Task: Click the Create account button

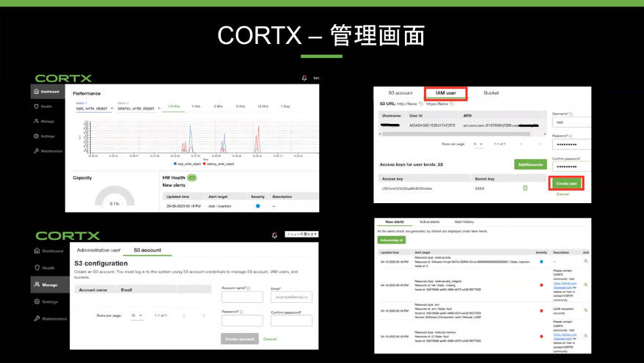Action: coord(240,339)
